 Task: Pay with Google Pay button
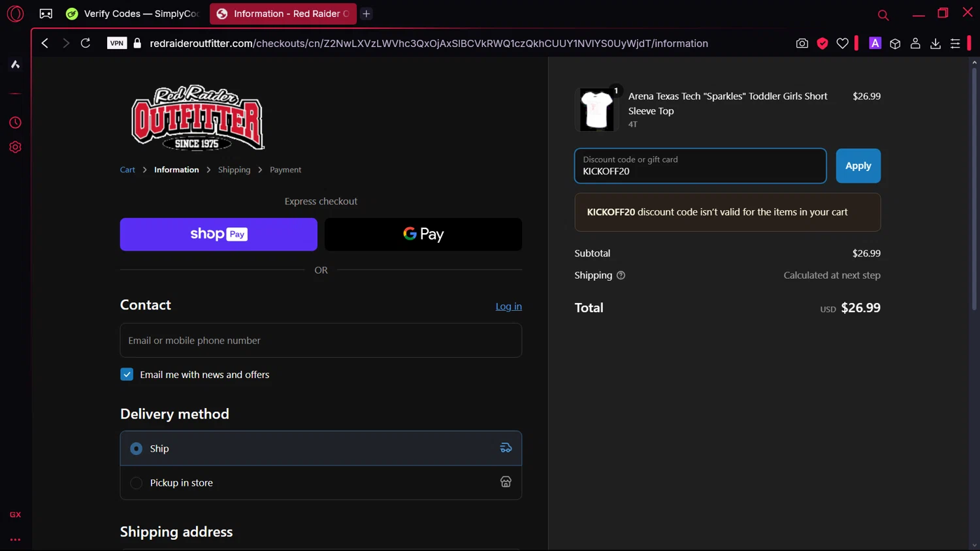click(x=423, y=234)
